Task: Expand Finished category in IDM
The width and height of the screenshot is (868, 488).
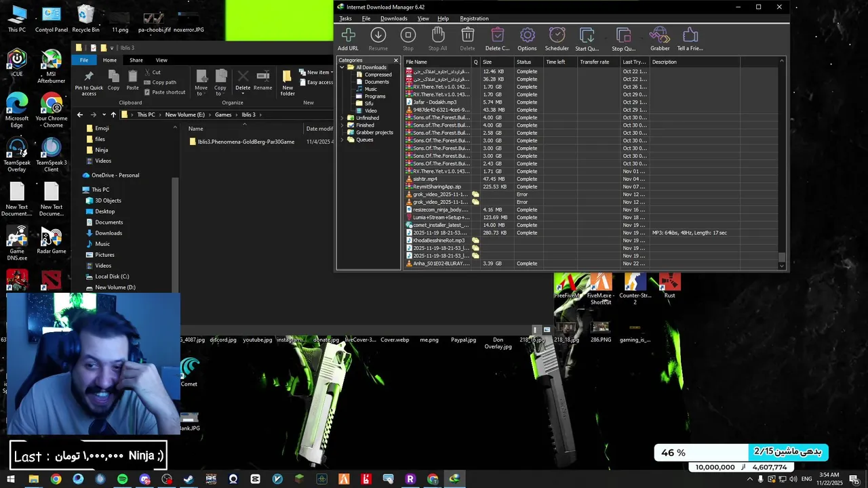Action: (x=342, y=125)
